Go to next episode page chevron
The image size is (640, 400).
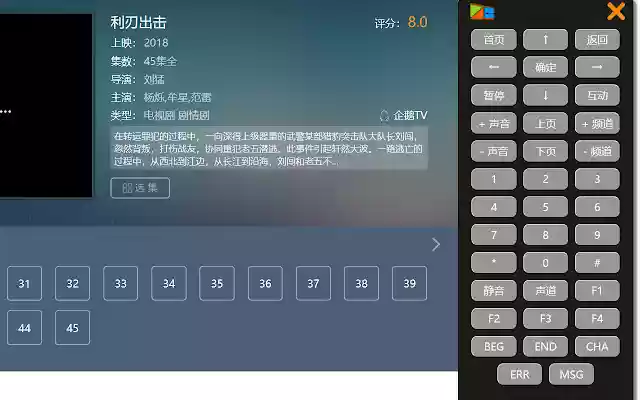coord(436,244)
